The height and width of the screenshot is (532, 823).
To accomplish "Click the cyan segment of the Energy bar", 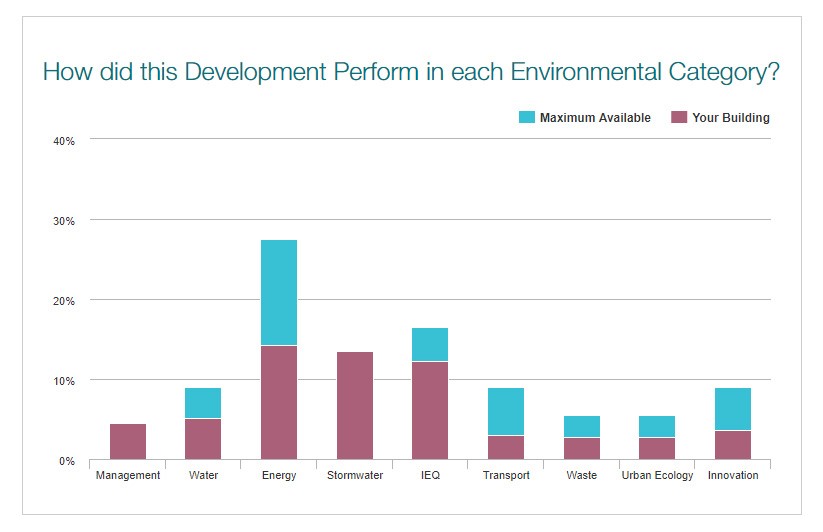I will tap(279, 292).
